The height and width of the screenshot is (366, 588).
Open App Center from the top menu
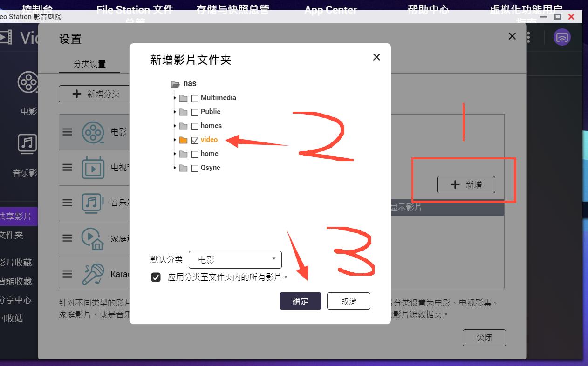(330, 8)
